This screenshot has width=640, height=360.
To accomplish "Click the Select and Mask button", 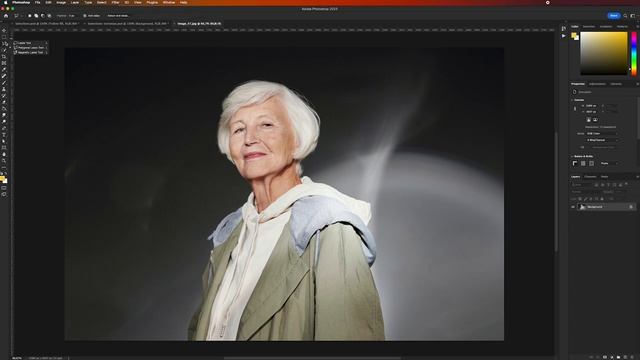I will (x=118, y=16).
